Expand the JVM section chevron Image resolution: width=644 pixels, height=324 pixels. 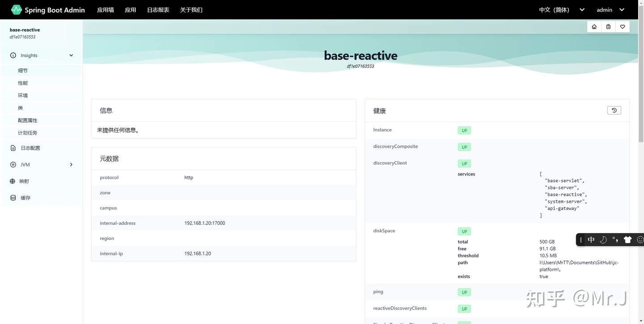coord(71,165)
